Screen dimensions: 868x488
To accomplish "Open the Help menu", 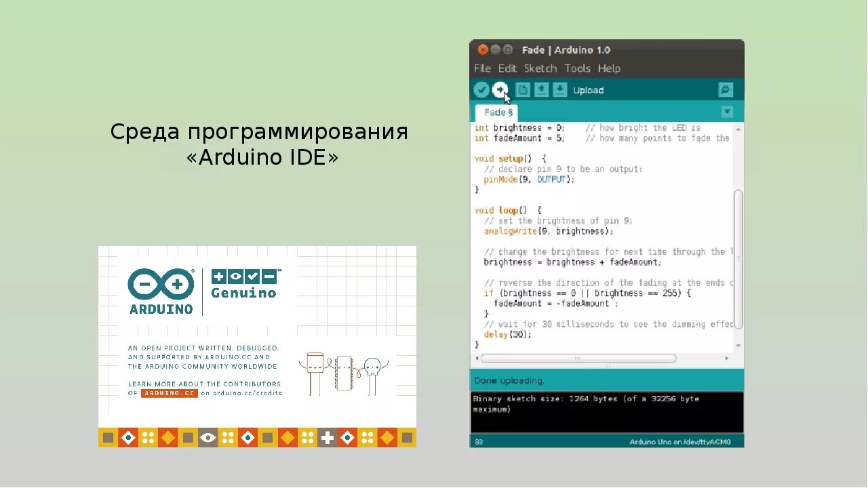I will [609, 68].
